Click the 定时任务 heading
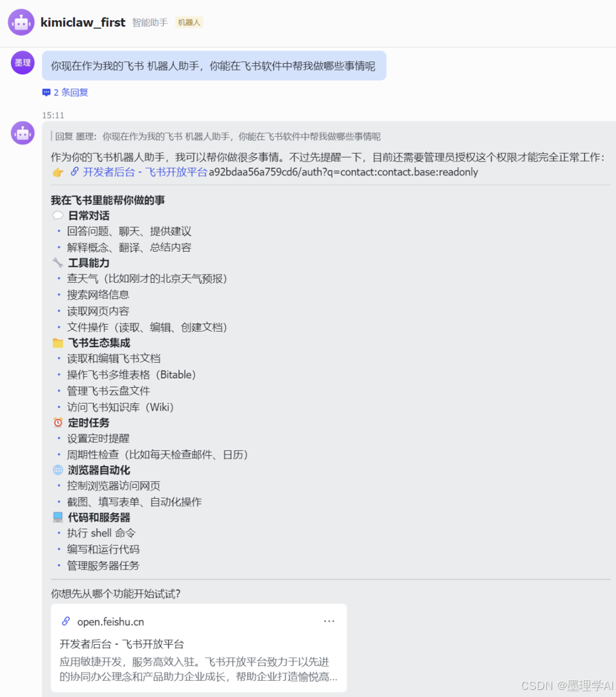The height and width of the screenshot is (697, 616). 88,422
